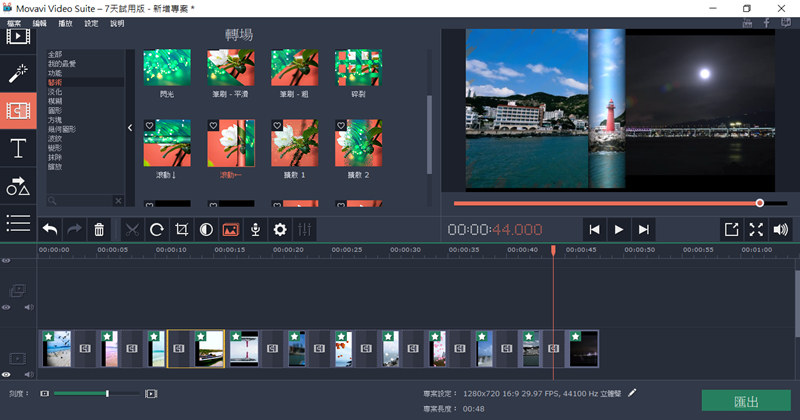Mute preview using the speaker volume icon
800x420 pixels.
tap(780, 229)
